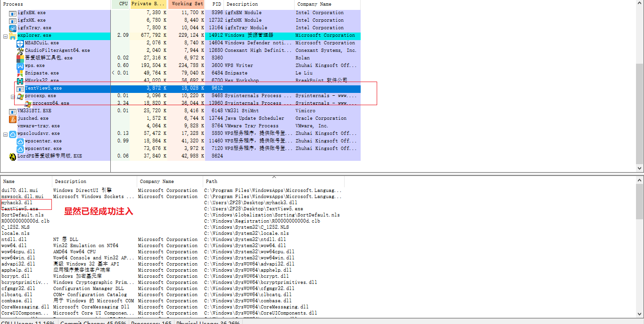This screenshot has width=644, height=324.
Task: Click the LordPE吾爱破解专用版.EXE icon
Action: 13,156
